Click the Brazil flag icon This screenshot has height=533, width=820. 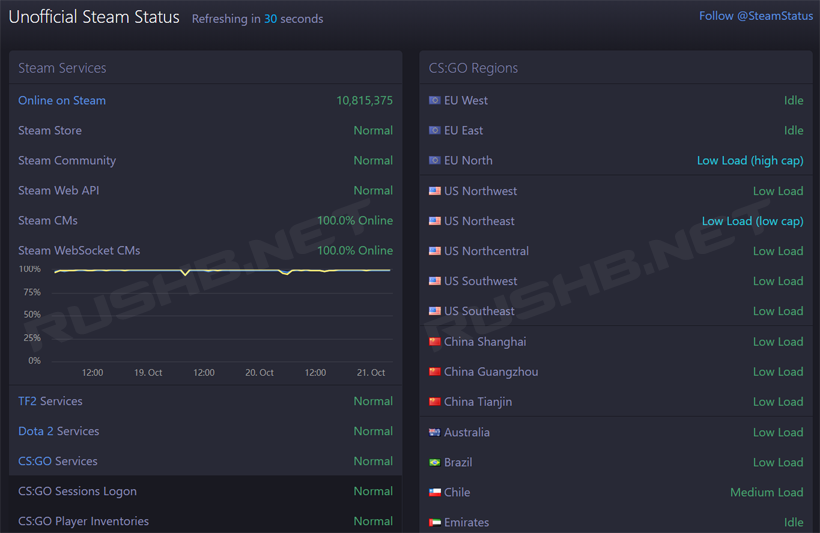pos(435,462)
